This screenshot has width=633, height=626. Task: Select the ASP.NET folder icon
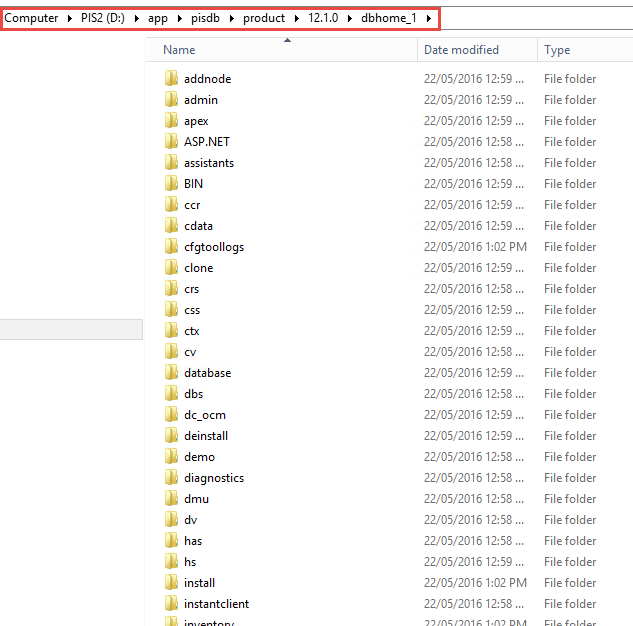click(x=170, y=142)
